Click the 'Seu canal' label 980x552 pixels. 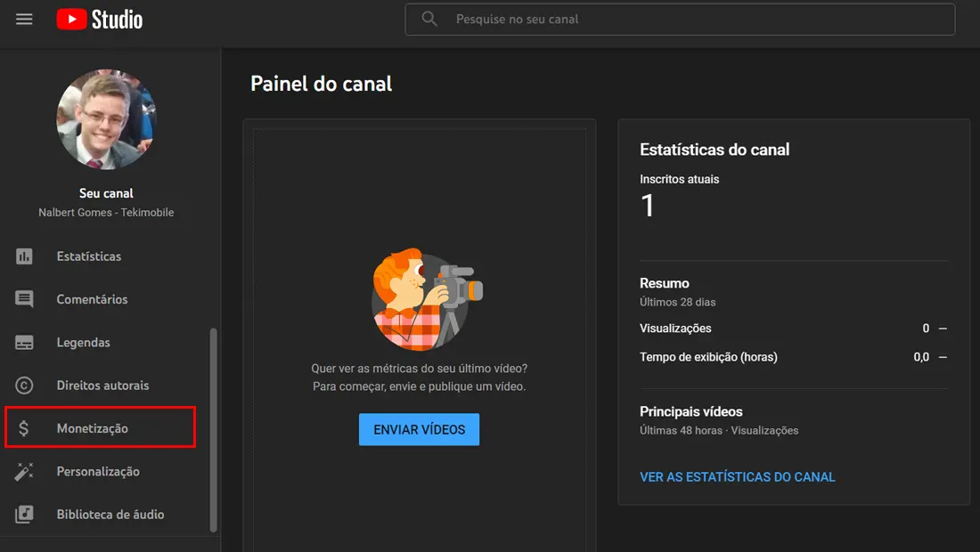(x=106, y=193)
